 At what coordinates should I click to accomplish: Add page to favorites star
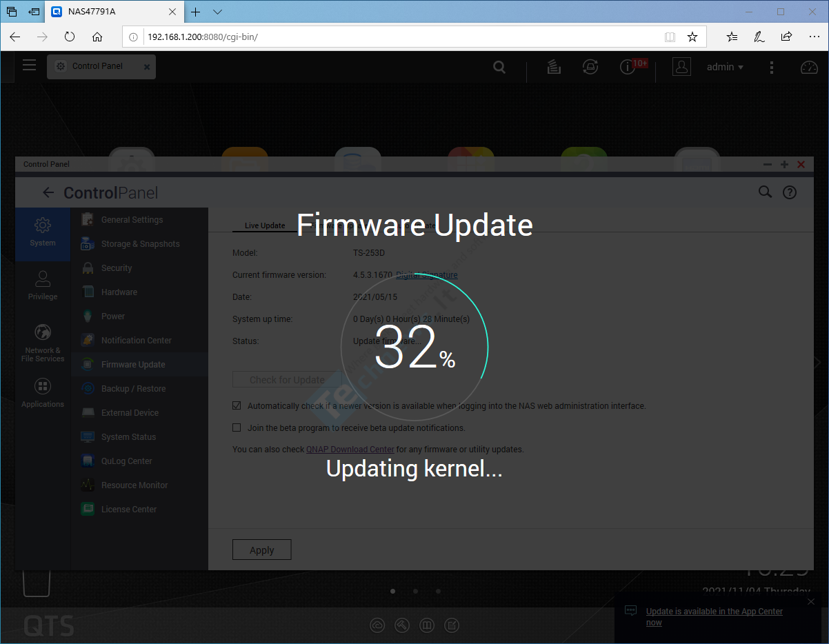(x=692, y=37)
